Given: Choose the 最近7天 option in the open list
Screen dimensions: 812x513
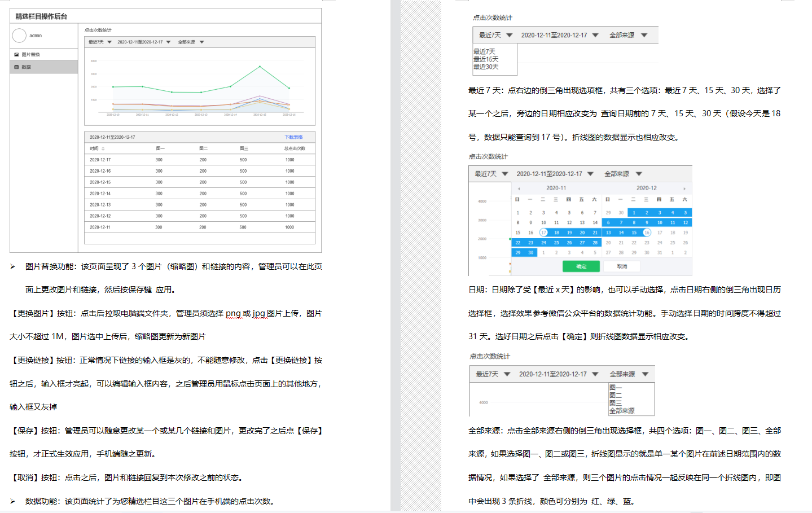Looking at the screenshot, I should coord(484,51).
